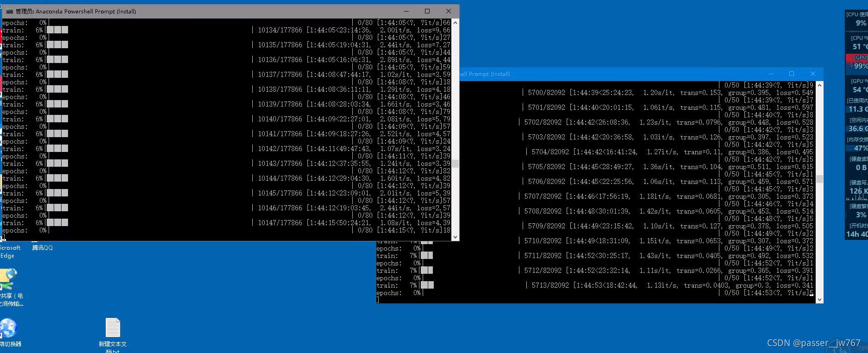Click the text 10134/177866 in front terminal
Viewport: 868px width, 353px height.
280,30
